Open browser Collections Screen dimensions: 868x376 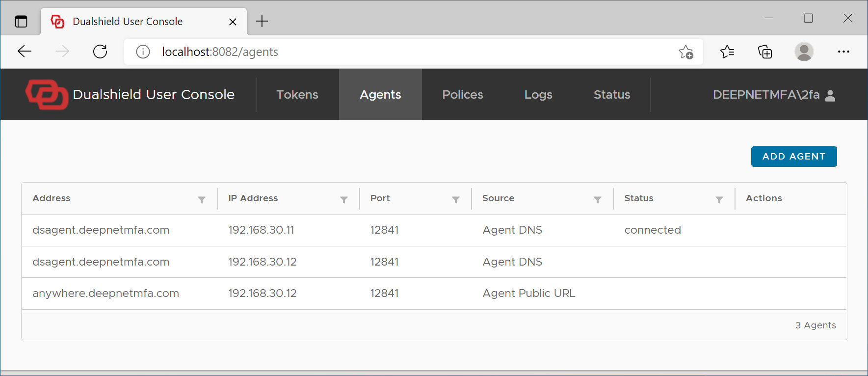pos(765,52)
